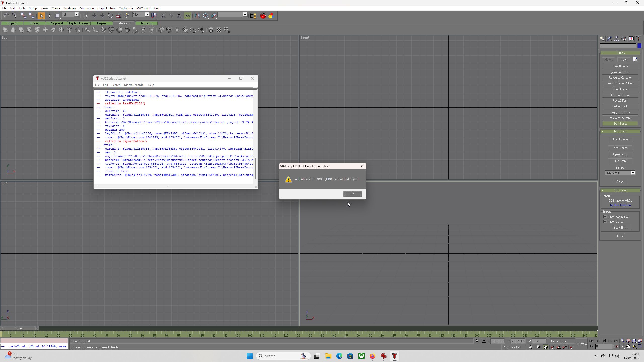Switch to the Lights & Cameras tab

coord(80,23)
